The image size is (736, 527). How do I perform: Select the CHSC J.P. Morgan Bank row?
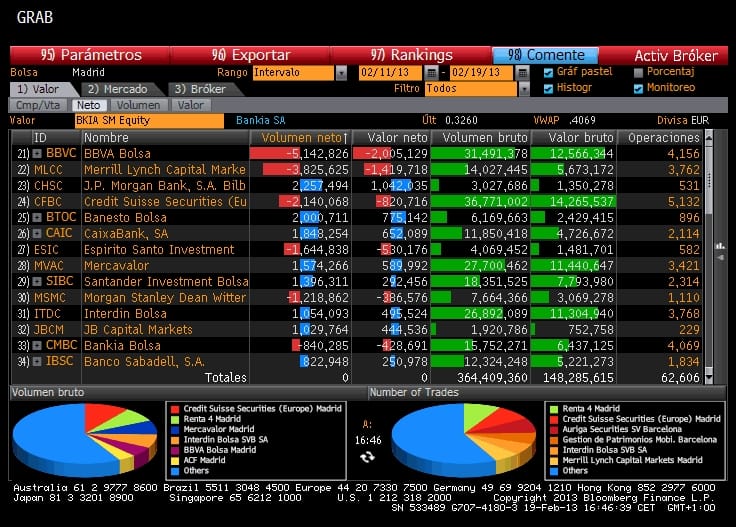[357, 185]
